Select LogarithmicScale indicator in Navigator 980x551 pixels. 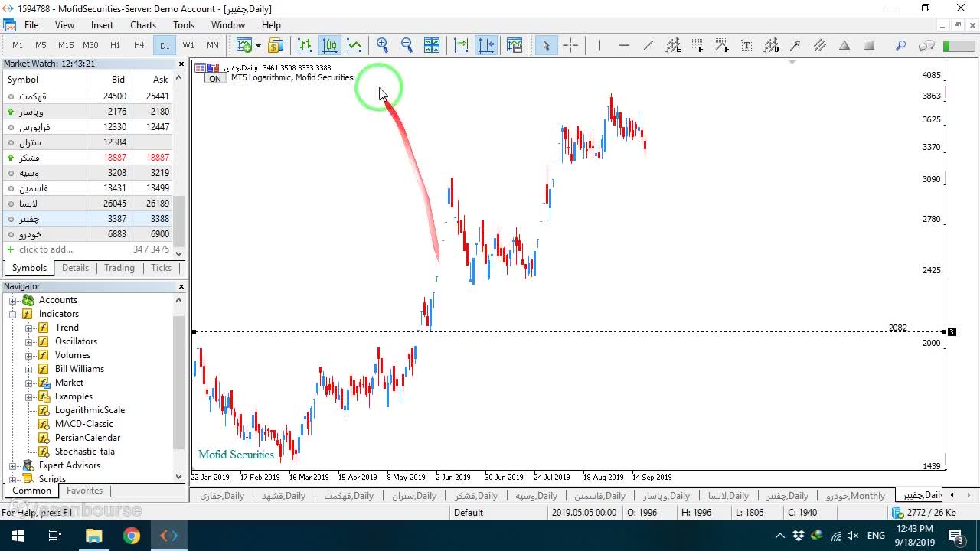[90, 410]
